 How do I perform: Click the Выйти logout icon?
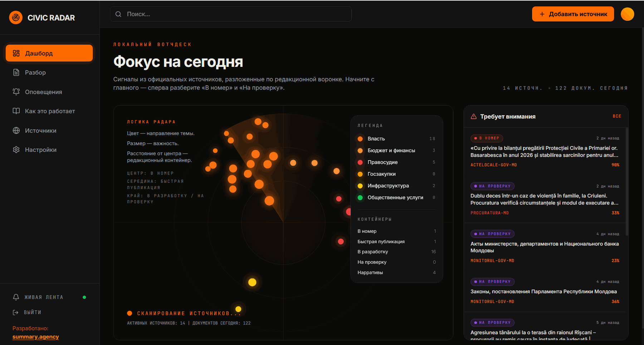point(16,312)
